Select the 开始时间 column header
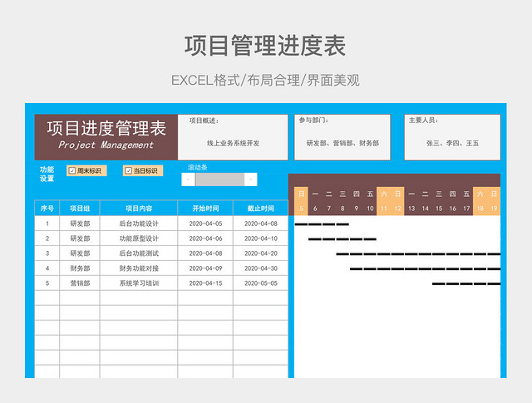The width and height of the screenshot is (532, 403). [205, 209]
